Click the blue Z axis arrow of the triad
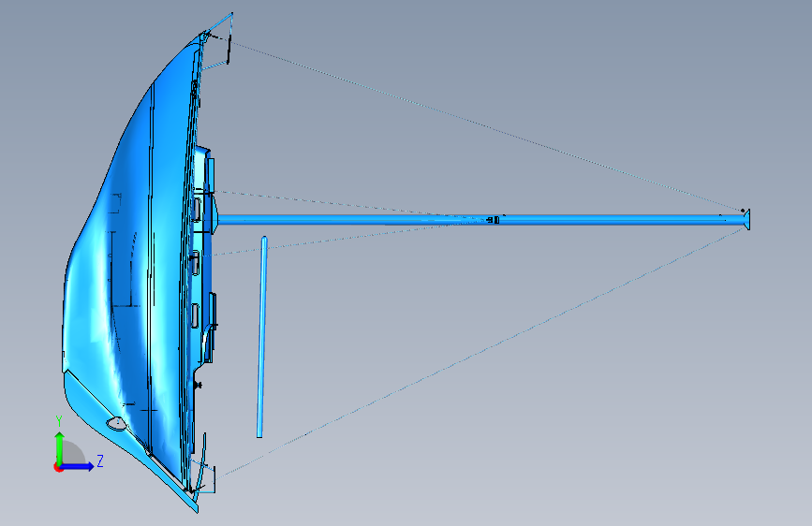Screen dimensions: 812x526 [x=78, y=466]
